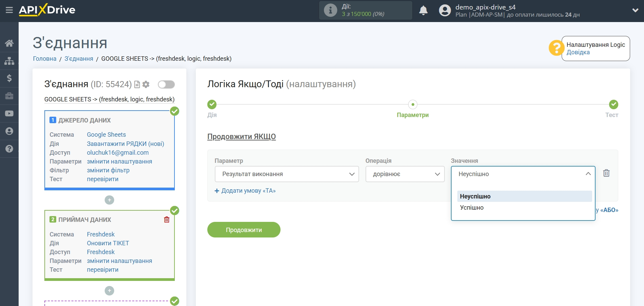Click the user avatar icon

point(445,11)
